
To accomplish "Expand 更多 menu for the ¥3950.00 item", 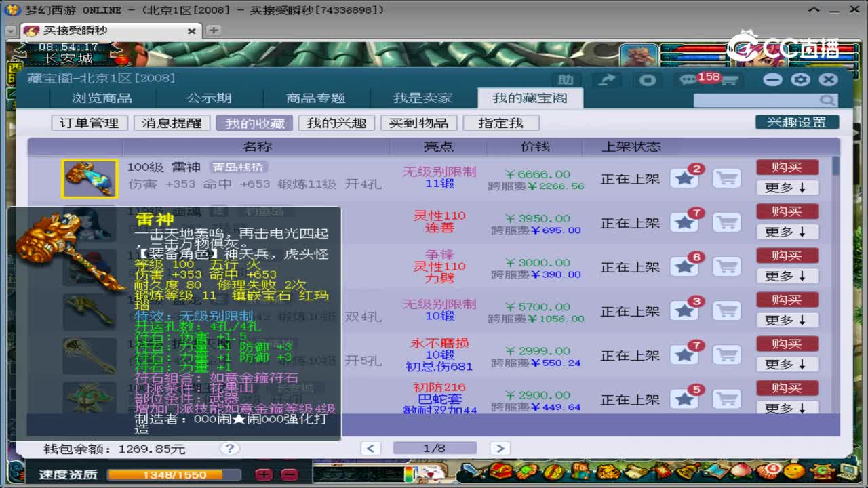I will [787, 232].
